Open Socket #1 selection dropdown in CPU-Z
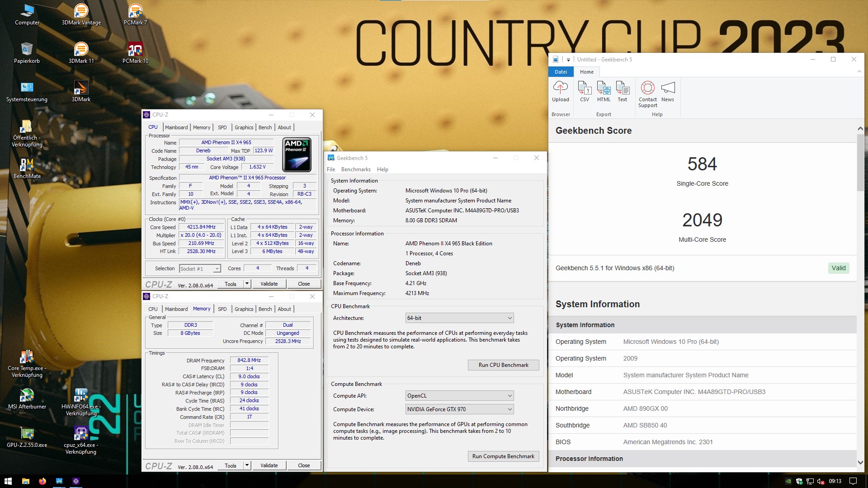This screenshot has width=868, height=488. (200, 269)
